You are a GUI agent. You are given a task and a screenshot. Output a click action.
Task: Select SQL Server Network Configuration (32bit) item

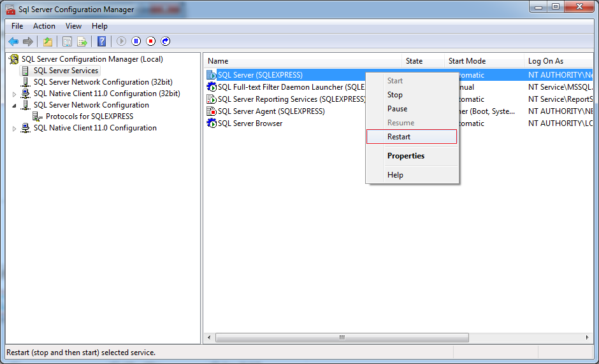(x=103, y=82)
